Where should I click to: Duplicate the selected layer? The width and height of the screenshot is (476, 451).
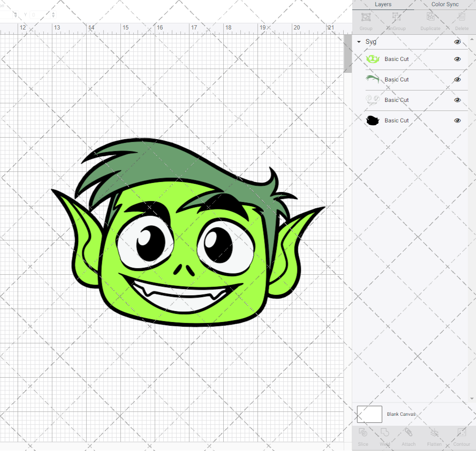pos(430,19)
